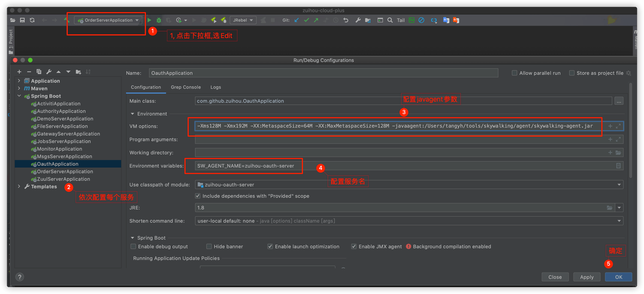
Task: Select GatewayServerApplication in the configuration tree
Action: point(68,134)
